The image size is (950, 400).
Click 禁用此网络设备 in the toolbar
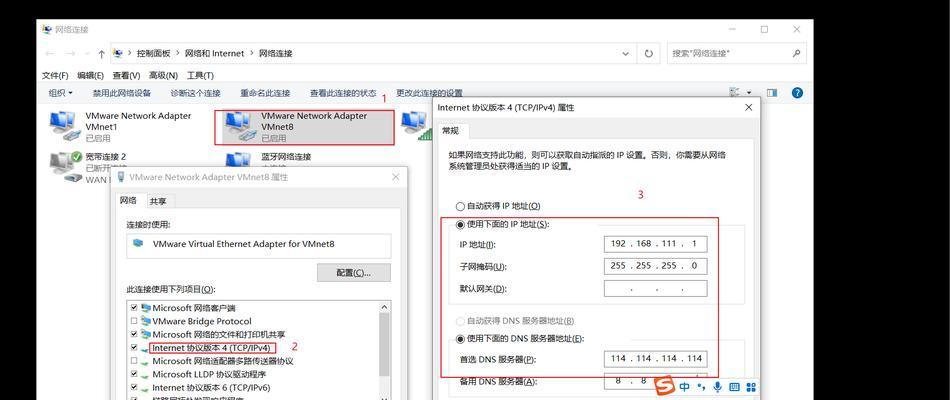pos(122,93)
